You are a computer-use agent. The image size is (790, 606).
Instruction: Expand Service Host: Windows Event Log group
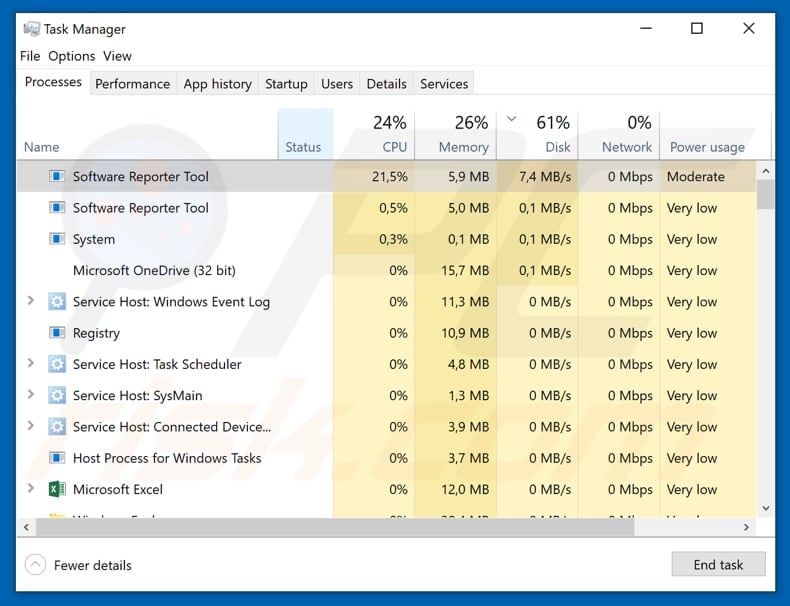pyautogui.click(x=30, y=302)
